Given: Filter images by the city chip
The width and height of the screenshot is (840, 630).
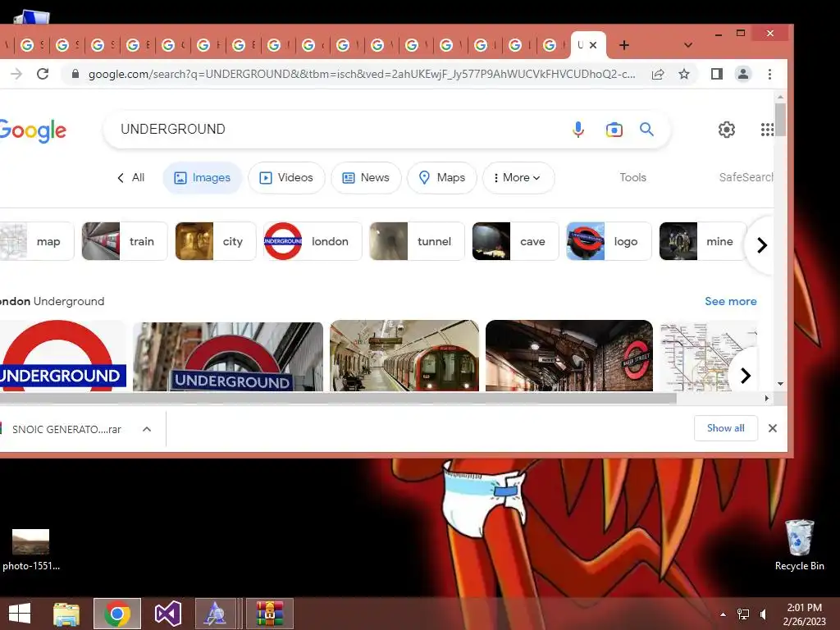Looking at the screenshot, I should pos(216,241).
